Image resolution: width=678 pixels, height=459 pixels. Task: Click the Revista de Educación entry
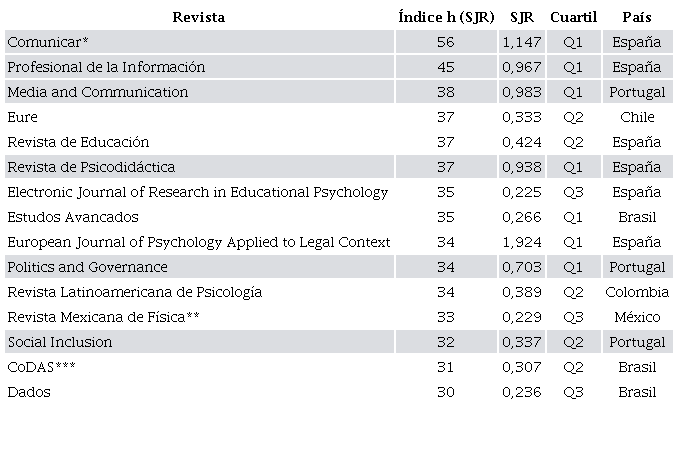(x=78, y=142)
